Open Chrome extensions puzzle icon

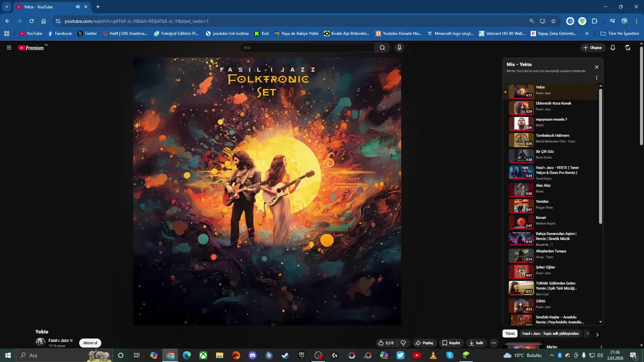pos(594,21)
